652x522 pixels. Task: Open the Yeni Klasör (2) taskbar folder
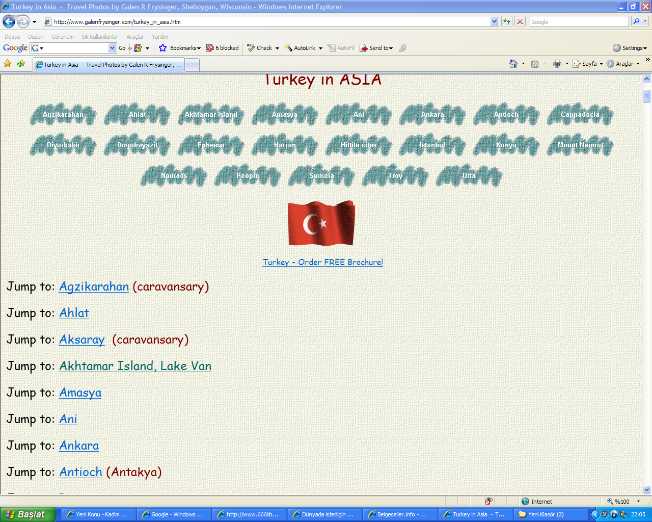[548, 515]
